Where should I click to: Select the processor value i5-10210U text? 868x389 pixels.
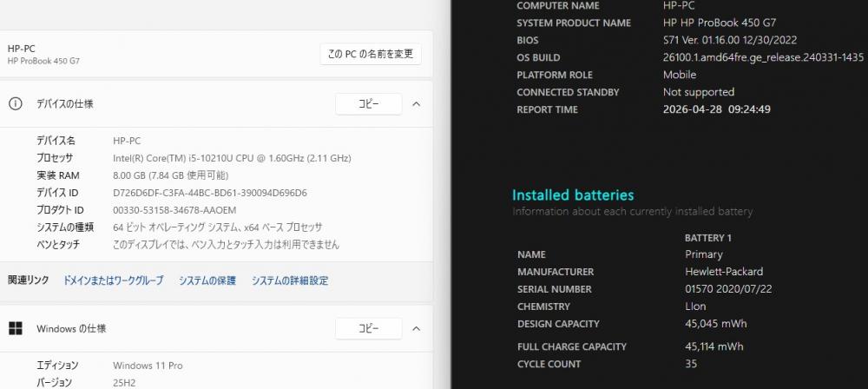[232, 159]
